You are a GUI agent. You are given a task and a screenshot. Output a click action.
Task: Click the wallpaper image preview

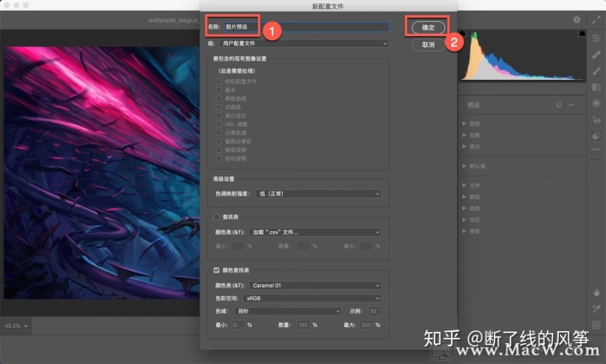coord(103,172)
